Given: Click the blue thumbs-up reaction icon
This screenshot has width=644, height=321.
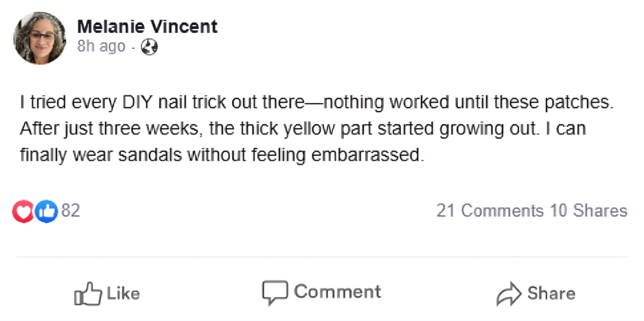Looking at the screenshot, I should point(45,211).
